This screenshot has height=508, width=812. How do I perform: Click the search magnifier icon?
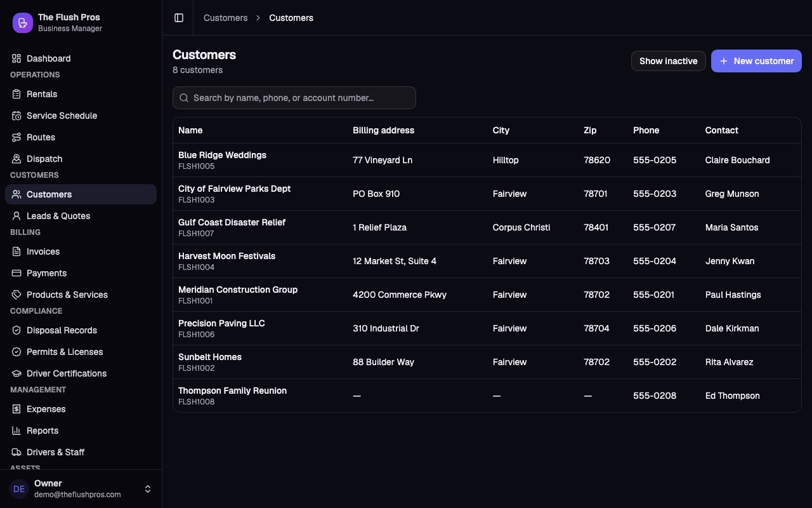[x=184, y=98]
